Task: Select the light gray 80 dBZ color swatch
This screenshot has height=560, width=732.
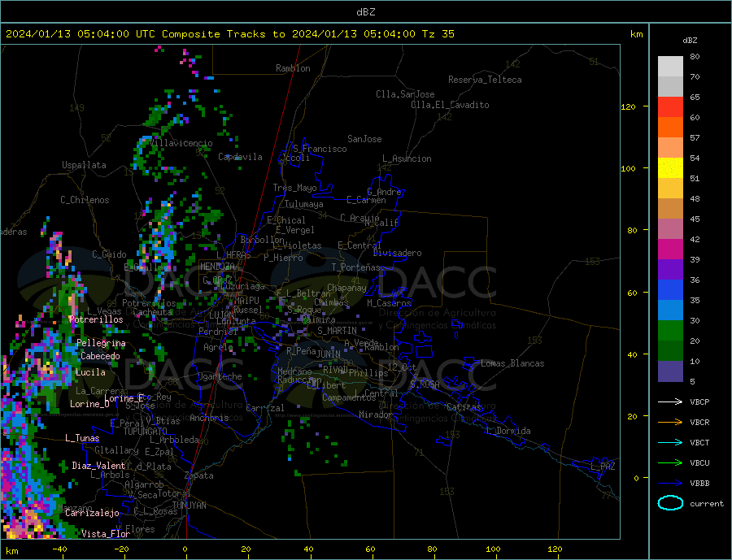Action: [670, 67]
